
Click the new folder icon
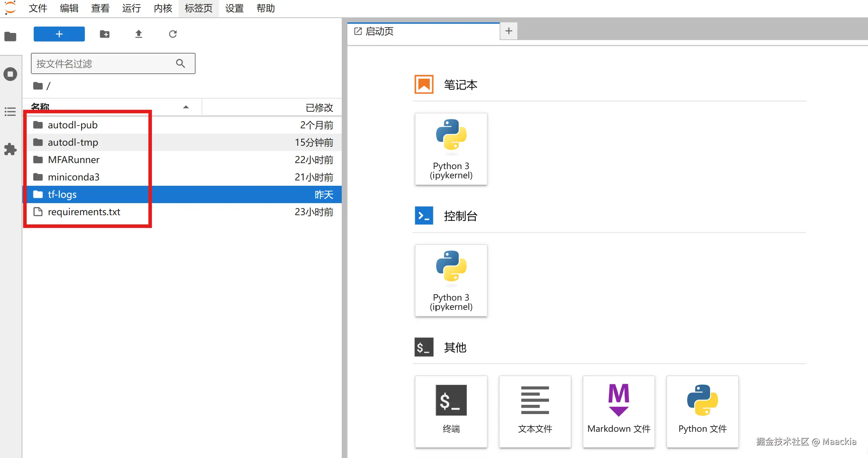[x=104, y=34]
